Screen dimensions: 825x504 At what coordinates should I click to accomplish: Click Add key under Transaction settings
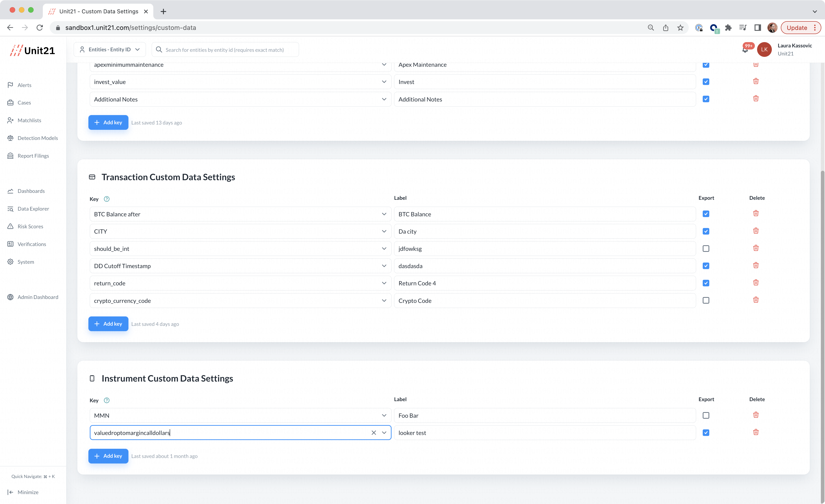108,324
